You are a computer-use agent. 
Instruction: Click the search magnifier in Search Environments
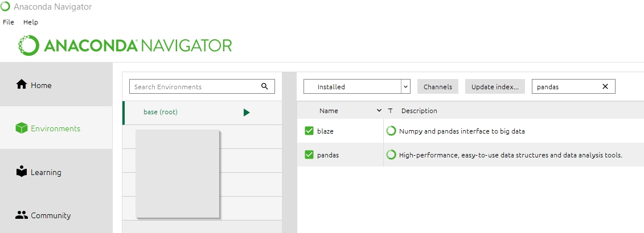coord(264,86)
